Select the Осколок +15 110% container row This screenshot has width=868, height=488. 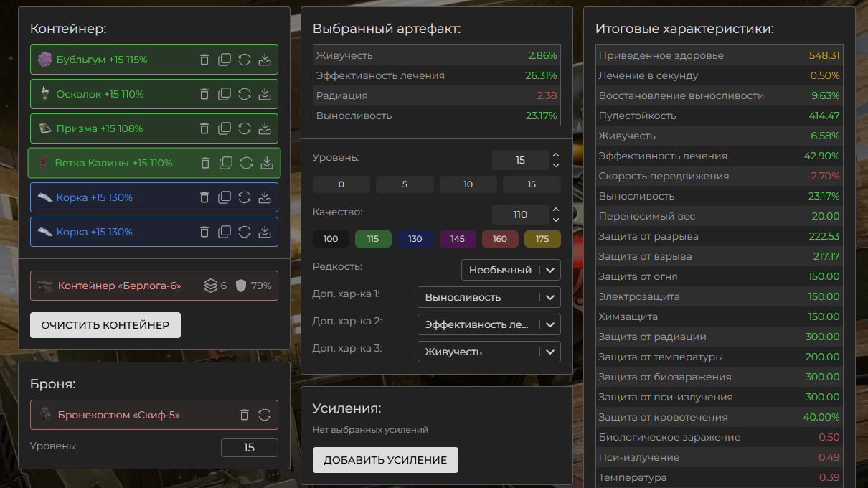[x=154, y=94]
